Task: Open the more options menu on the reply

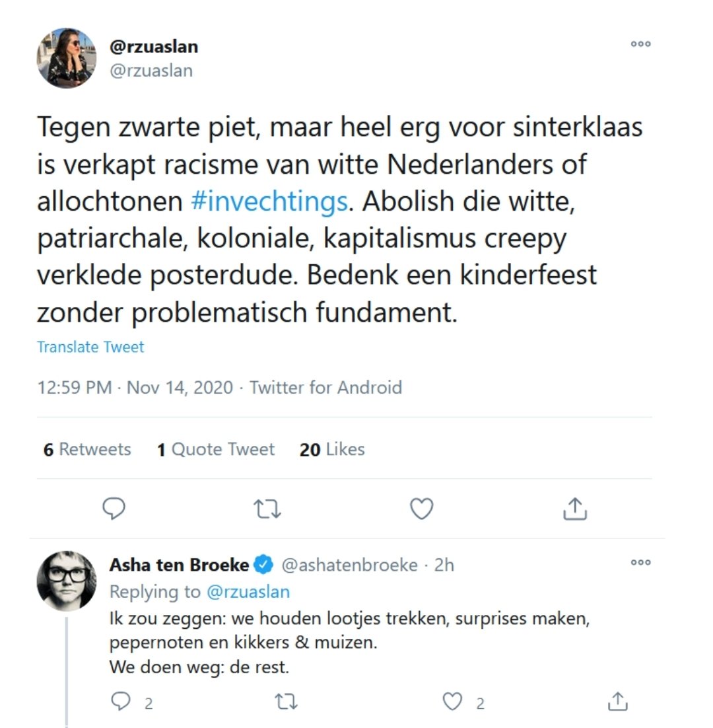Action: (x=640, y=563)
